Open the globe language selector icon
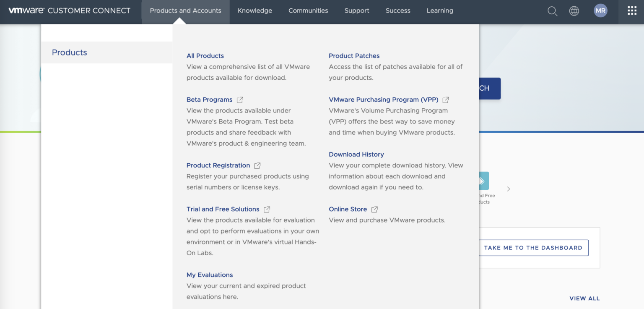 pos(574,11)
